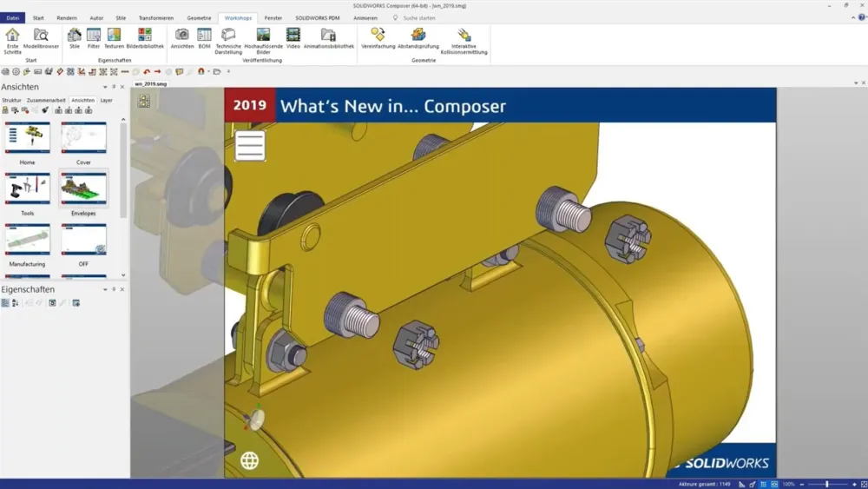Open the Ansichten panel dropdown arrow
The height and width of the screenshot is (489, 868).
105,87
